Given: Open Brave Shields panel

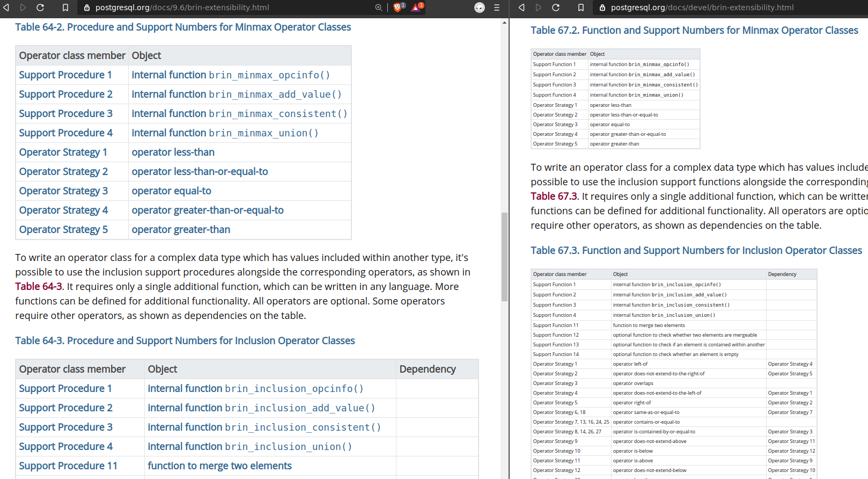Looking at the screenshot, I should click(x=398, y=8).
